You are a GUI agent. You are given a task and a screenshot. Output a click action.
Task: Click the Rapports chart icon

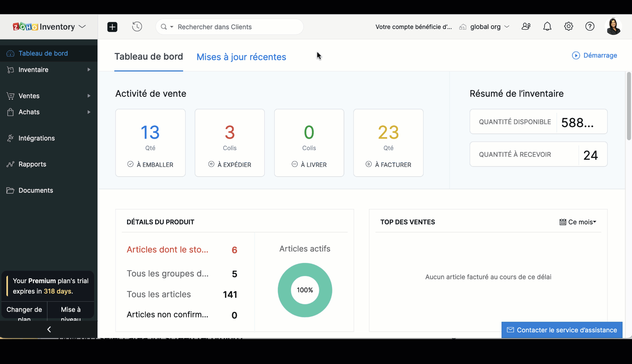click(10, 164)
